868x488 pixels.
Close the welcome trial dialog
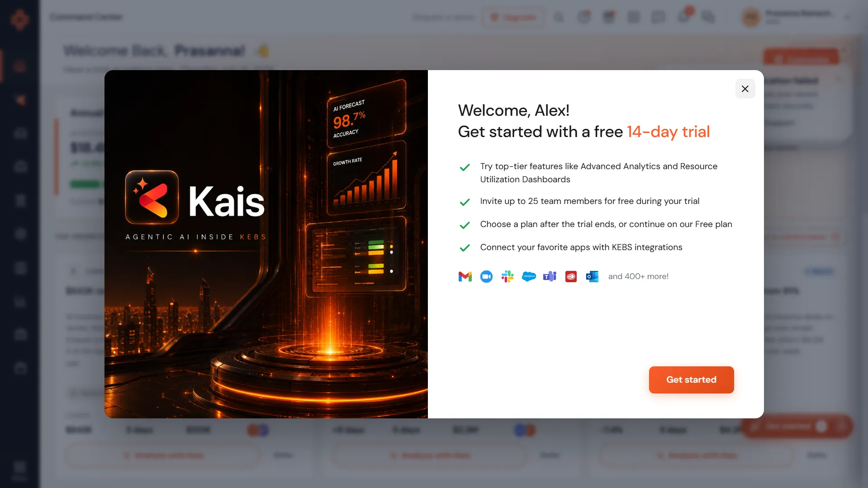click(x=745, y=89)
